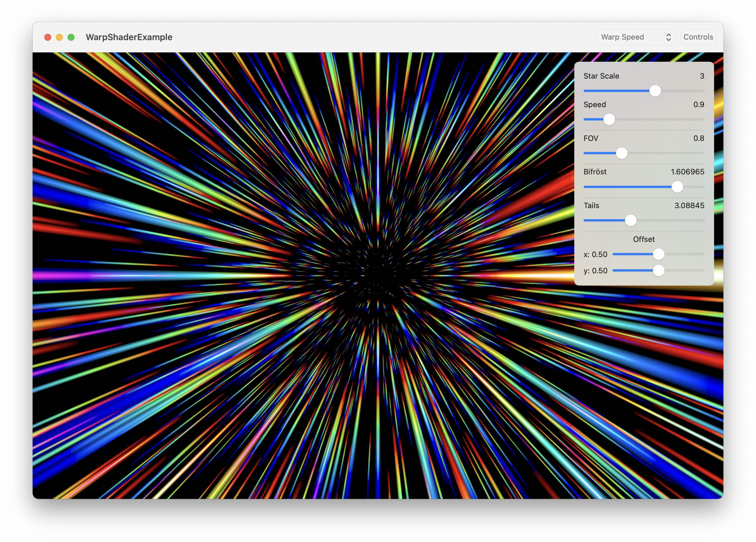Toggle the Controls panel button
The height and width of the screenshot is (542, 756).
pos(698,37)
